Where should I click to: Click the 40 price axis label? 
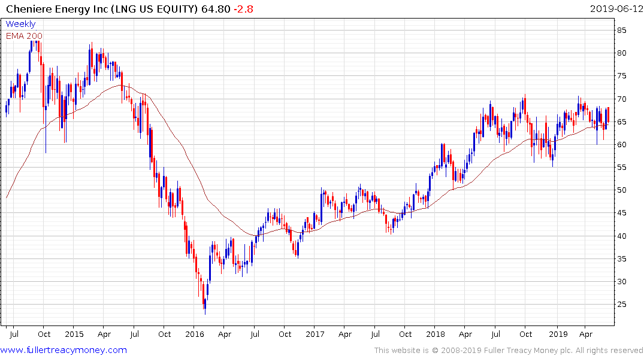621,236
